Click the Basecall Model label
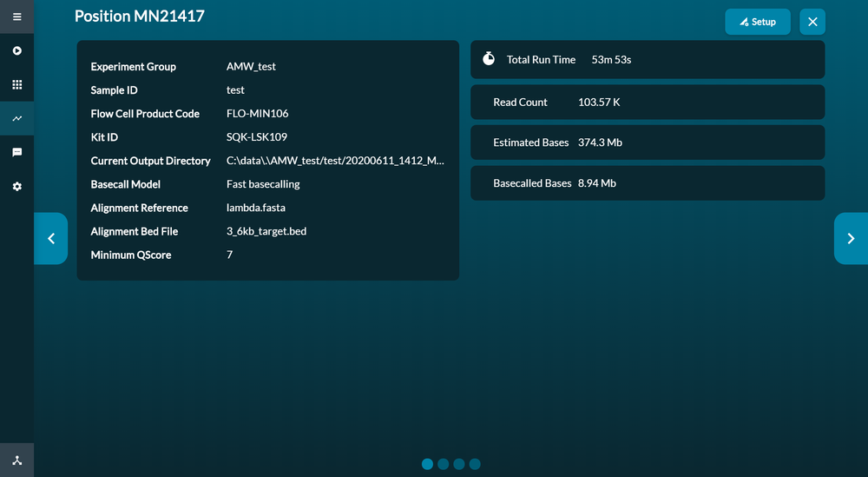This screenshot has height=477, width=868. coord(126,184)
